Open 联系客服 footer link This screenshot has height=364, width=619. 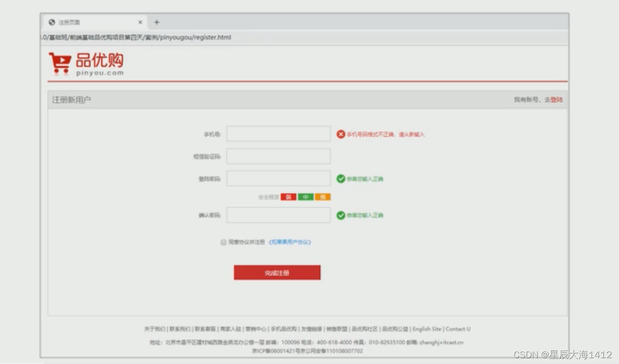[x=205, y=329]
